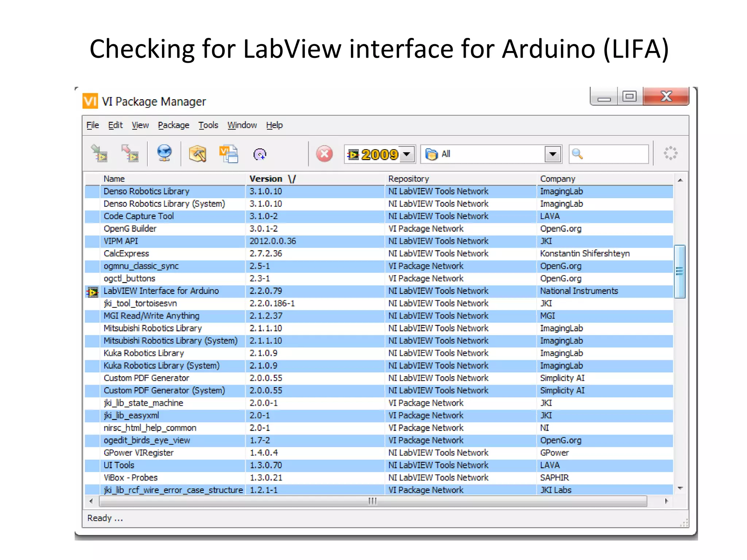Click the Check Network for Updates globe icon
The height and width of the screenshot is (560, 747).
165,153
